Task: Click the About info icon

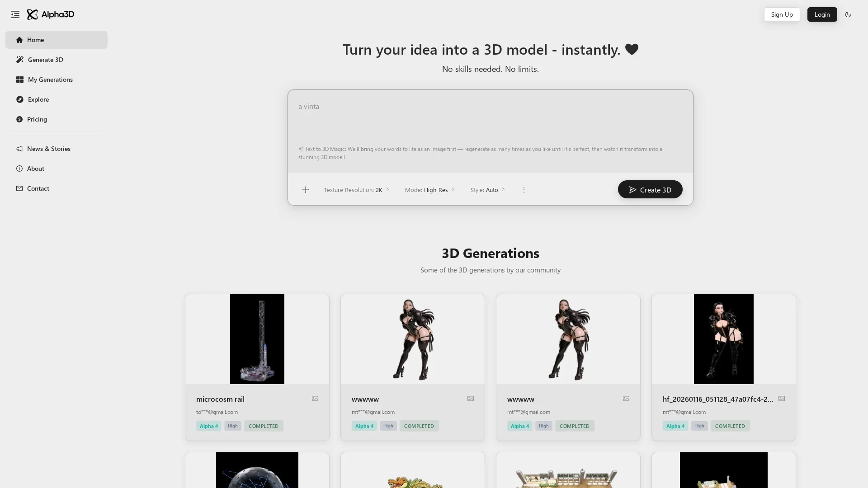Action: point(19,169)
